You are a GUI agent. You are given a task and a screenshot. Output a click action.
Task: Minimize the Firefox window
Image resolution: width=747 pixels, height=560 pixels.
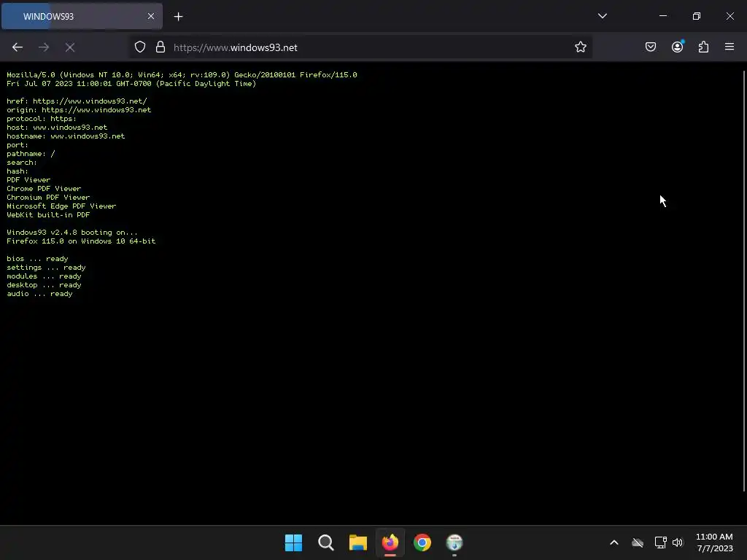click(663, 16)
